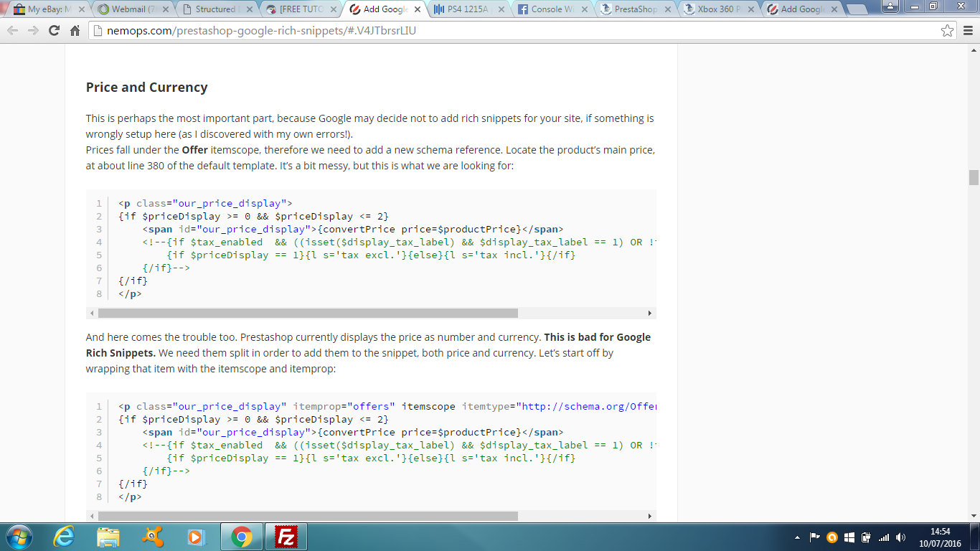The image size is (980, 551).
Task: Open Windows Explorer from the taskbar
Action: [x=108, y=537]
